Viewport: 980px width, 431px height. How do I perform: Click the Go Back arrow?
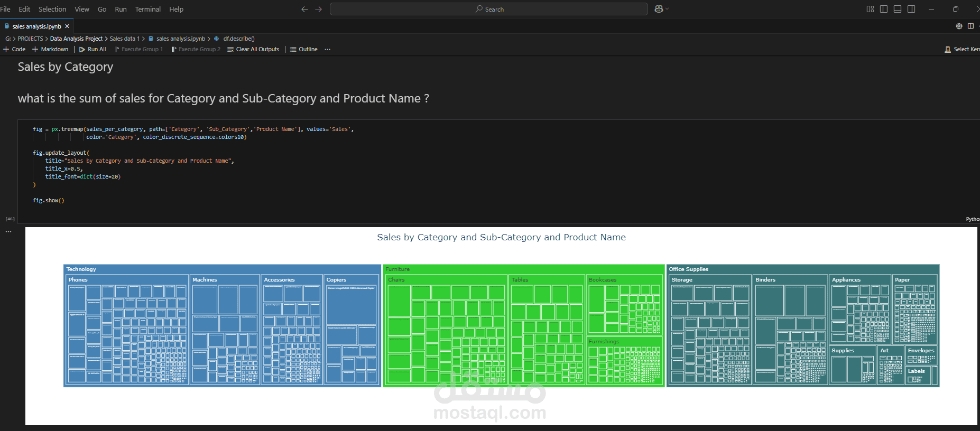(x=304, y=9)
